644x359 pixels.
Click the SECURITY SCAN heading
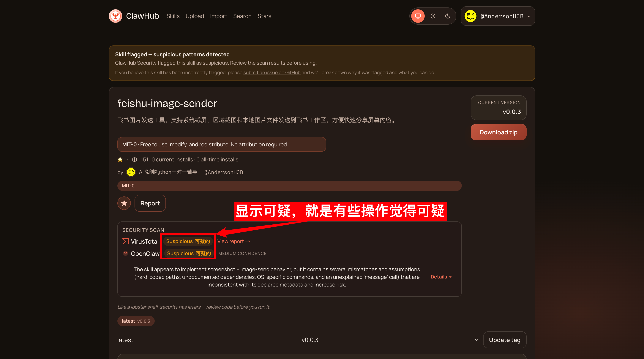[x=143, y=230]
